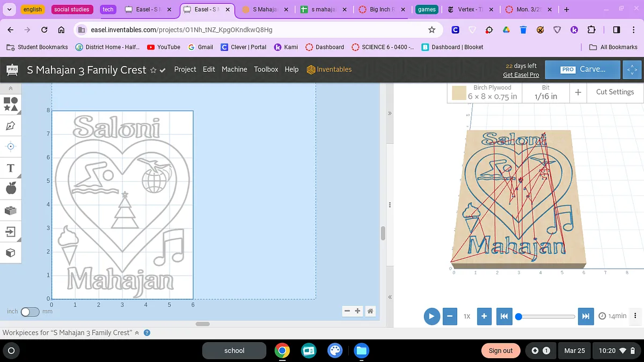Click the english tab group

click(x=33, y=10)
